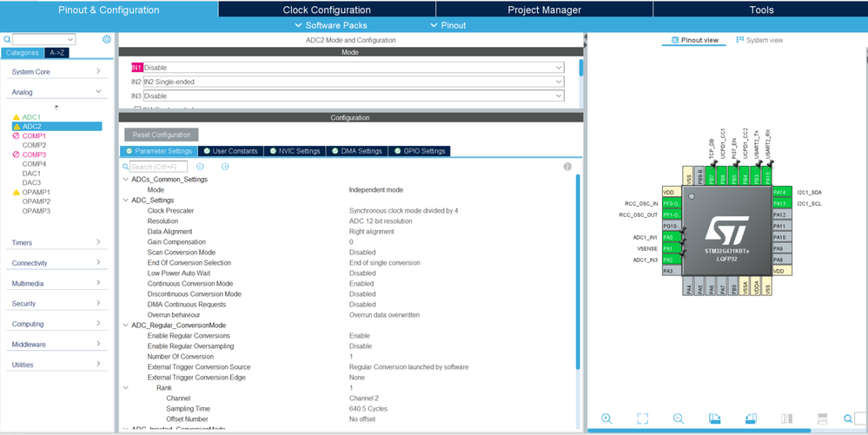Select ADC1 in the Analog list
The image size is (868, 435).
31,117
